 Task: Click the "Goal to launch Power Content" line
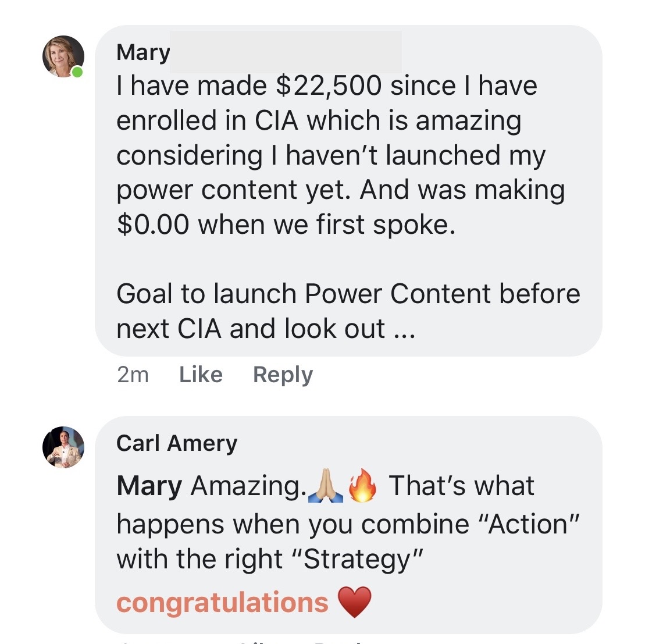pos(348,294)
